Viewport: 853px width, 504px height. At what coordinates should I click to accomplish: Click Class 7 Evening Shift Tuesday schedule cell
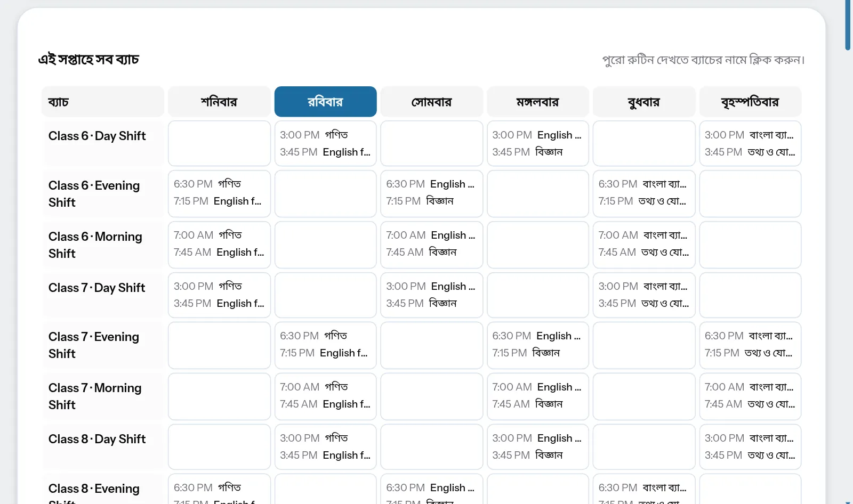pyautogui.click(x=538, y=345)
